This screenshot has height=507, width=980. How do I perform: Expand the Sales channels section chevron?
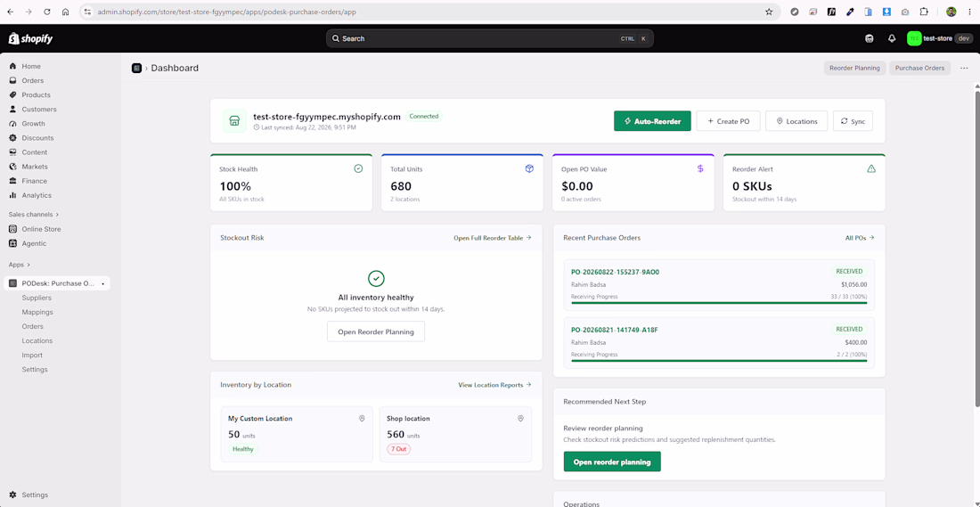57,215
